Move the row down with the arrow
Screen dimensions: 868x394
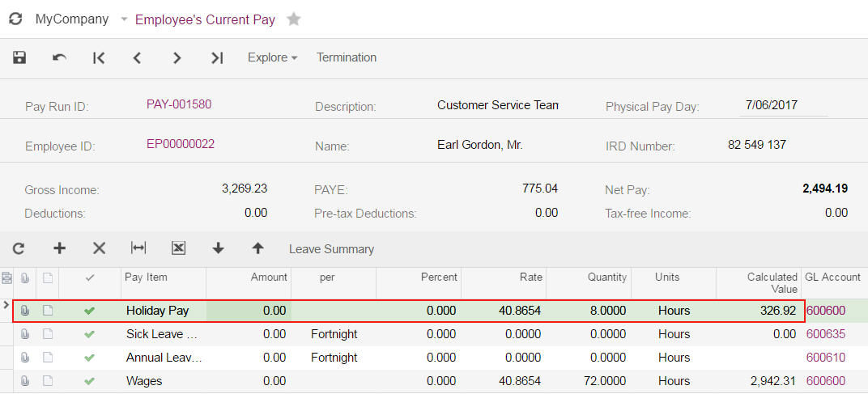tap(218, 248)
